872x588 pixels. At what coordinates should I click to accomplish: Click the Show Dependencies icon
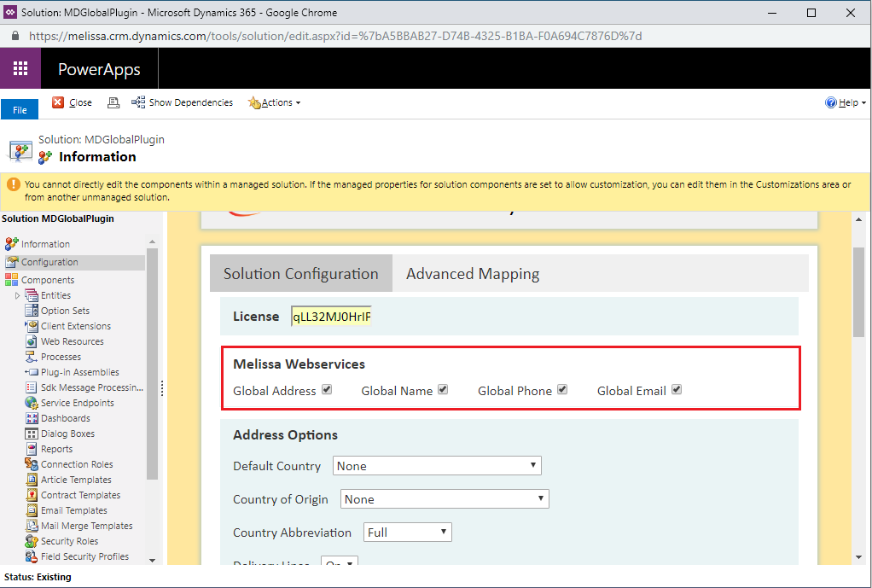tap(138, 102)
